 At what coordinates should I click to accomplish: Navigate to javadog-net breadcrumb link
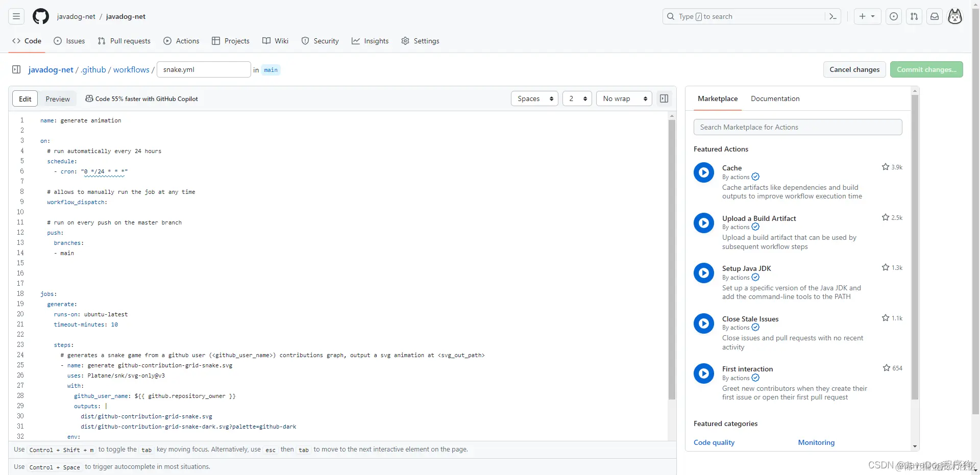point(51,69)
